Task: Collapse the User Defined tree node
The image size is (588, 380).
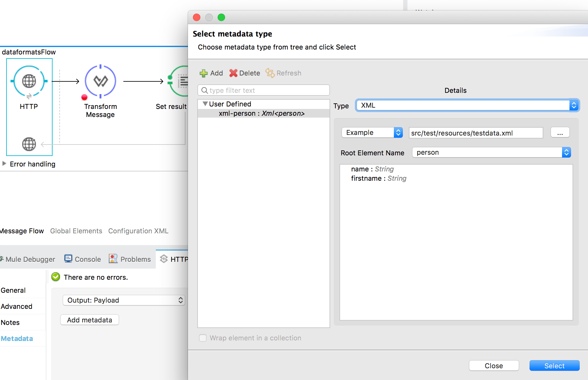Action: tap(205, 104)
